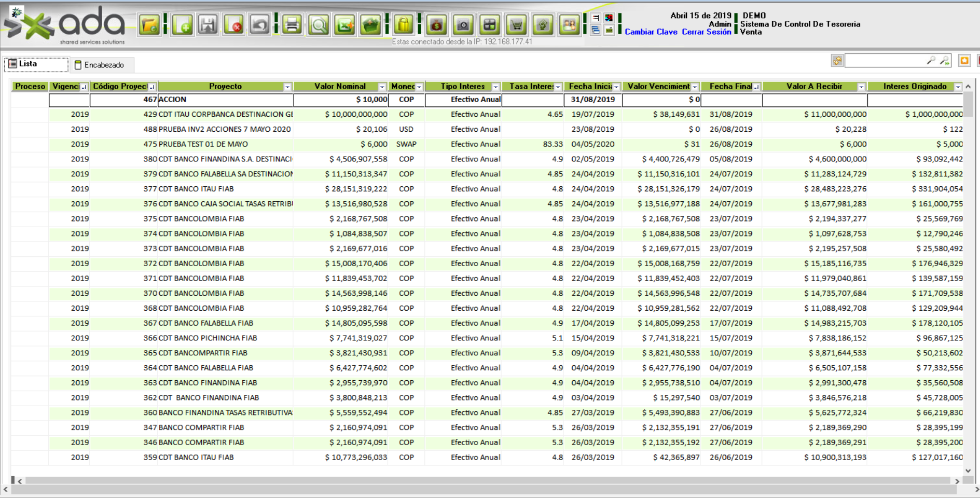The height and width of the screenshot is (498, 980).
Task: Expand the Proyecto column filter dropdown
Action: 287,87
